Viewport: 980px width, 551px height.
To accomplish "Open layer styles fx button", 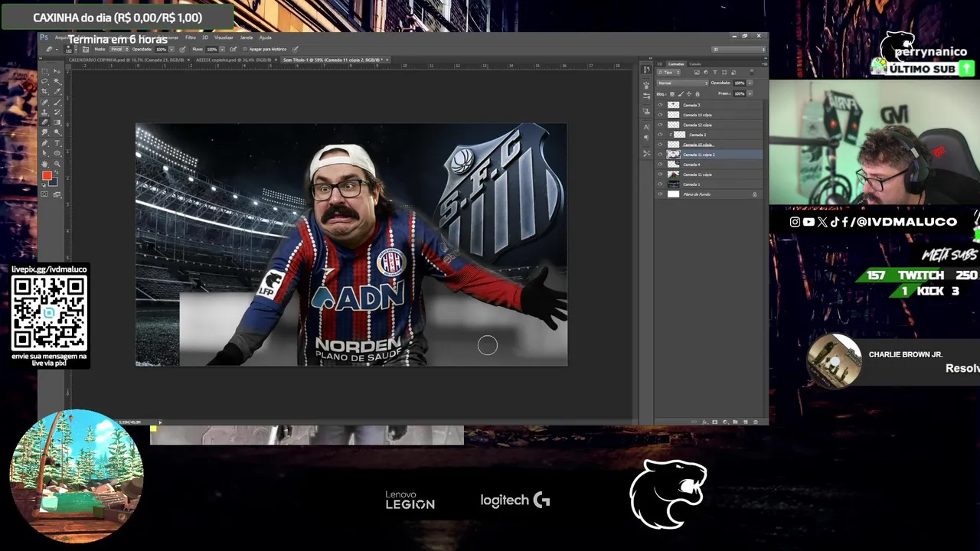I will [x=705, y=422].
